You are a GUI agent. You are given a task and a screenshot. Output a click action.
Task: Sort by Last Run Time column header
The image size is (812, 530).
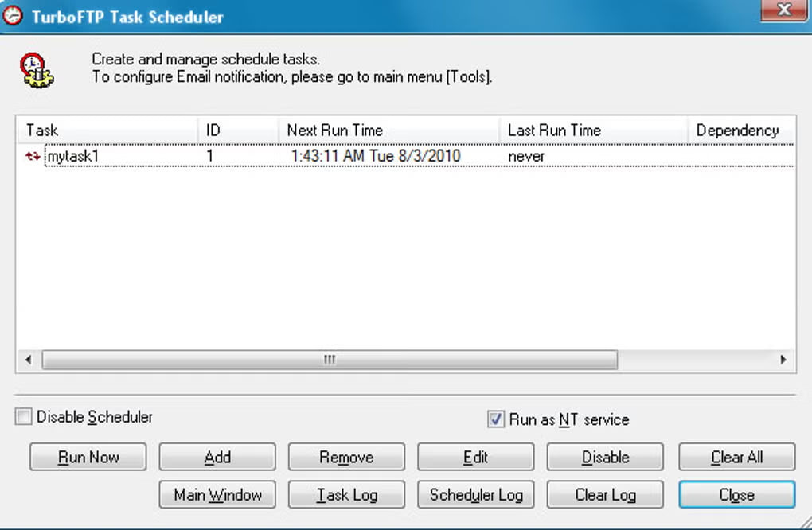[593, 130]
